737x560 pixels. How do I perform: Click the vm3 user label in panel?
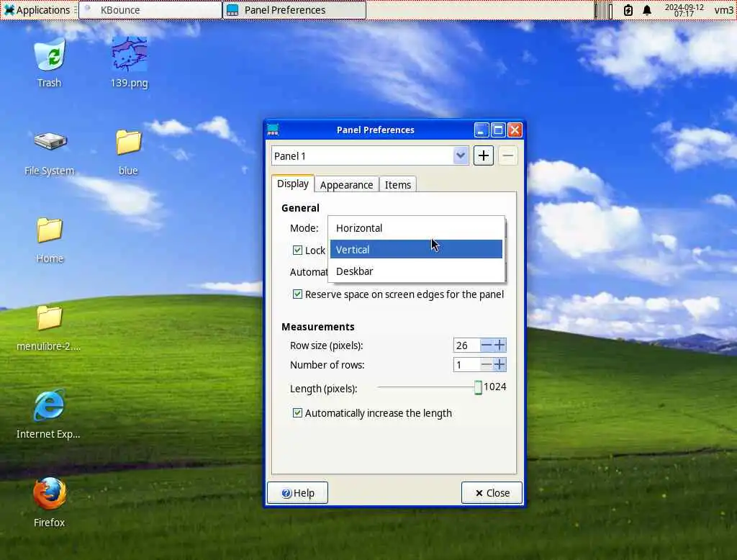point(723,10)
